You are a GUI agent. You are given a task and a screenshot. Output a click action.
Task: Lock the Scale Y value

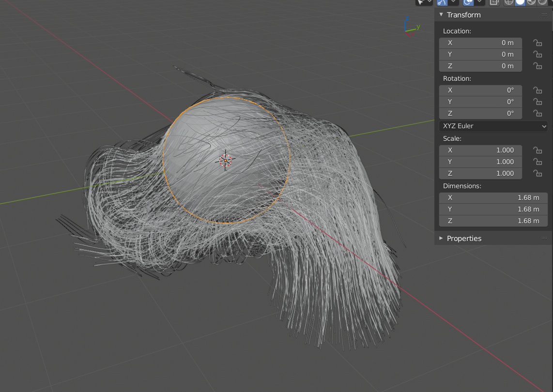[x=538, y=162]
